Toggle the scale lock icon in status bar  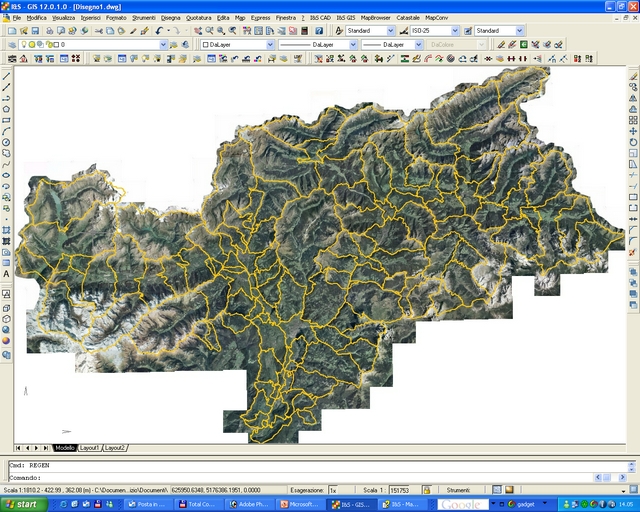coord(427,491)
